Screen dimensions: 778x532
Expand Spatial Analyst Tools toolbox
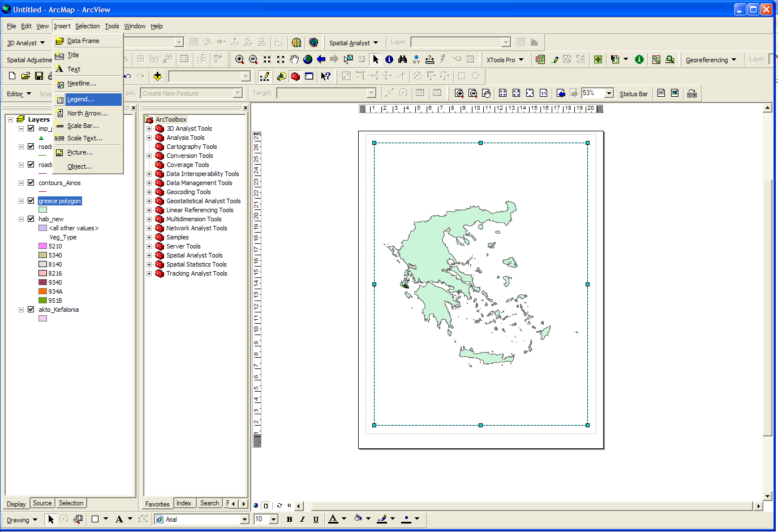point(149,255)
